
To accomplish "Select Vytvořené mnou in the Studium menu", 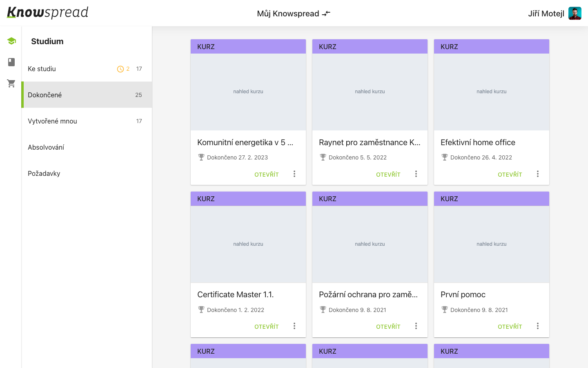I will [87, 121].
